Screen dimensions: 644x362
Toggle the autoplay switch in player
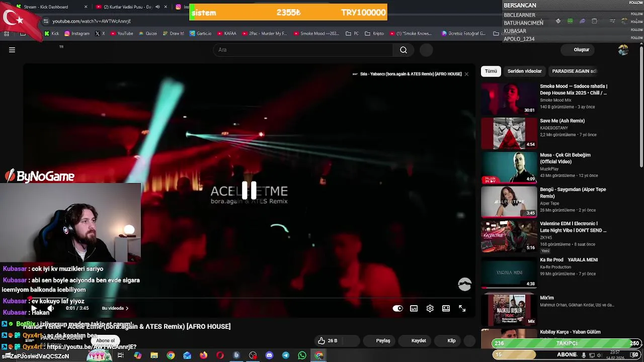coord(397,309)
